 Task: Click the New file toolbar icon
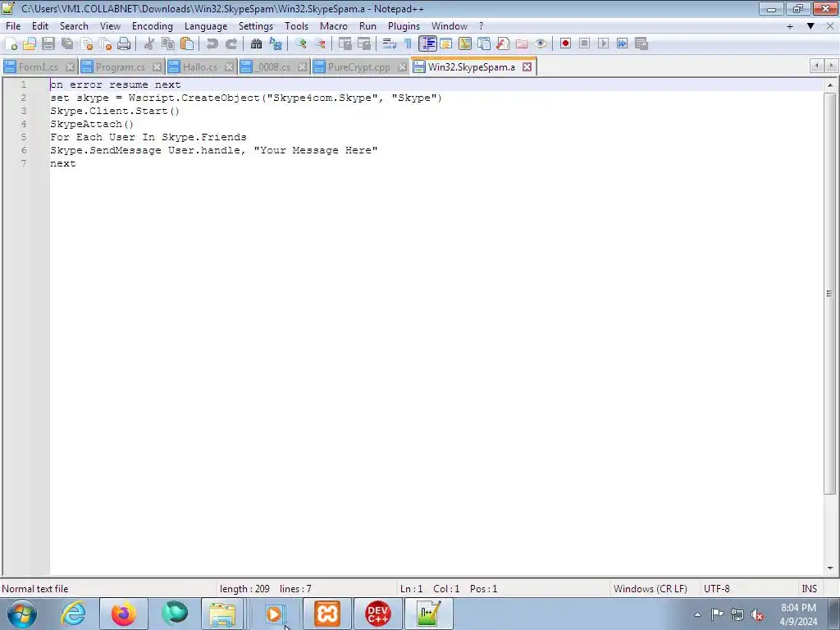coord(11,44)
